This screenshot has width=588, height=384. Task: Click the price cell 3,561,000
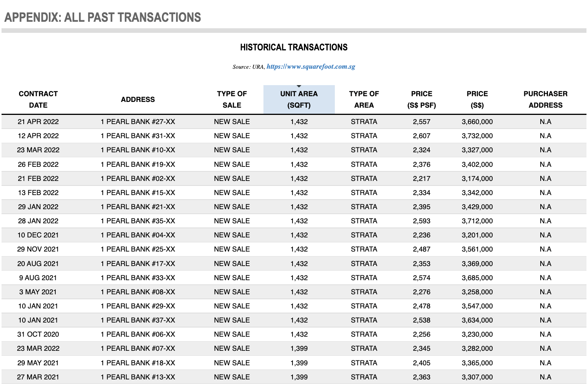point(477,249)
